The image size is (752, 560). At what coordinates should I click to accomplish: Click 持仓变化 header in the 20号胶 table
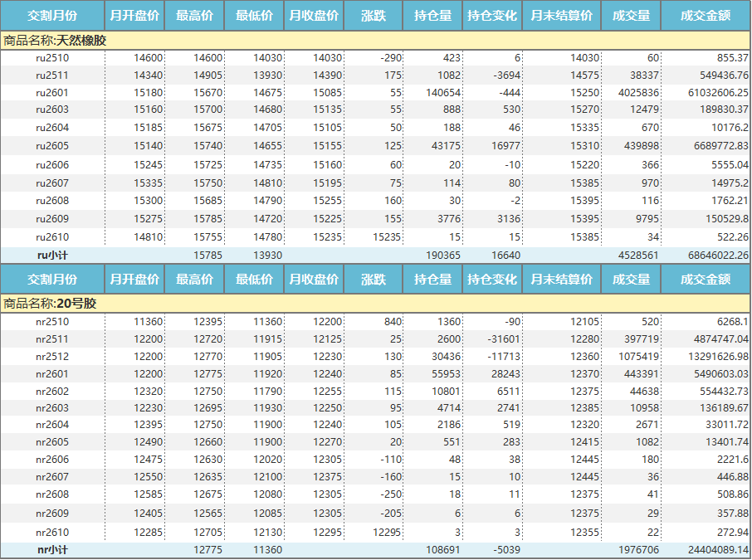point(491,280)
